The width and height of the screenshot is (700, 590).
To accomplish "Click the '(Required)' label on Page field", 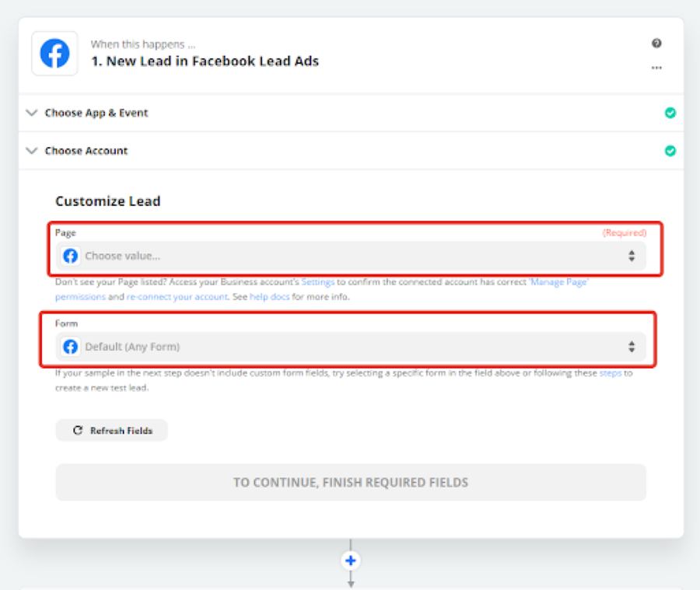I will 624,232.
